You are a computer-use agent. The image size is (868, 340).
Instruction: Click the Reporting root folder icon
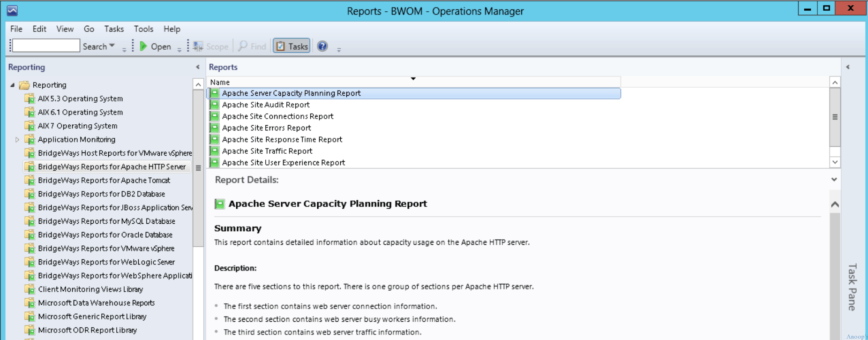coord(24,85)
